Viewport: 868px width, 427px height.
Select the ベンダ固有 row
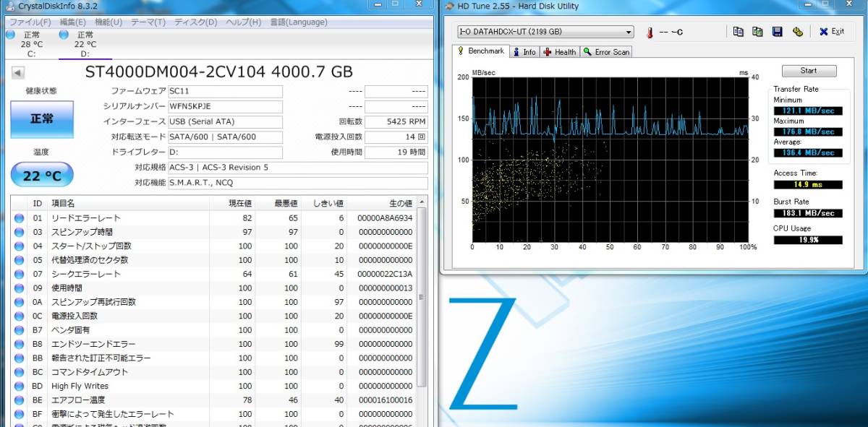tap(214, 330)
